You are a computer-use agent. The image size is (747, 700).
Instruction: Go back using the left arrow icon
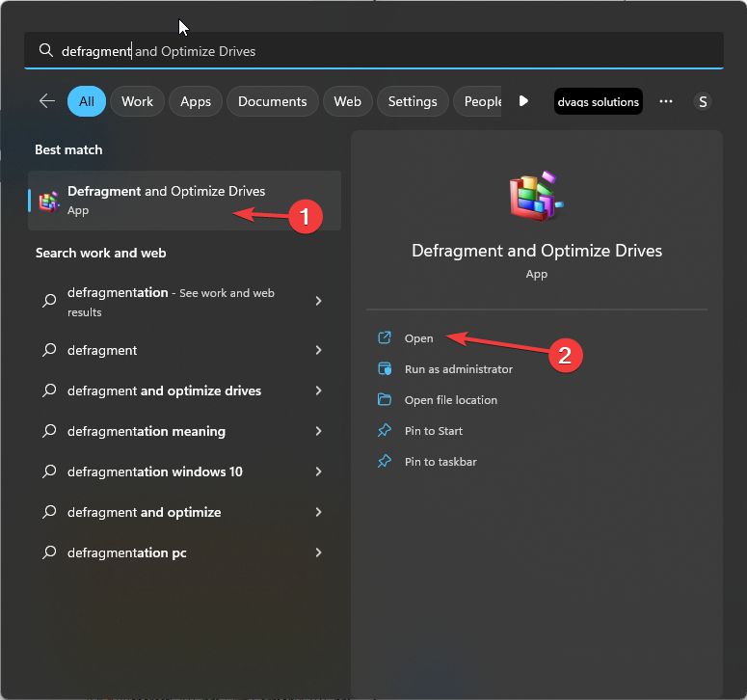[46, 101]
